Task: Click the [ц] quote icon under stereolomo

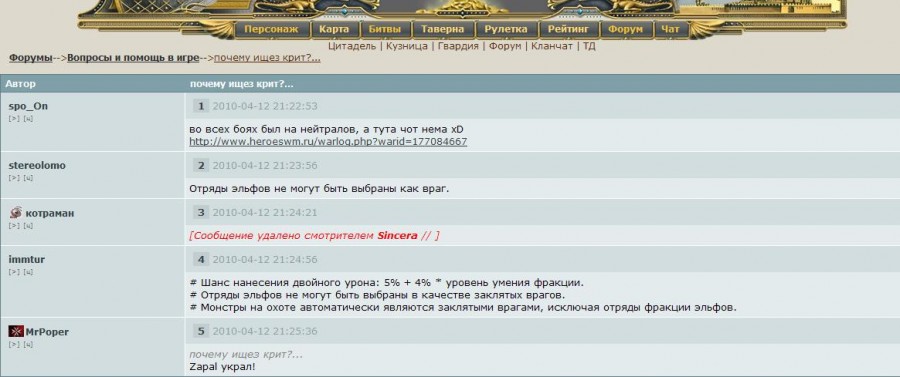Action: (x=28, y=178)
